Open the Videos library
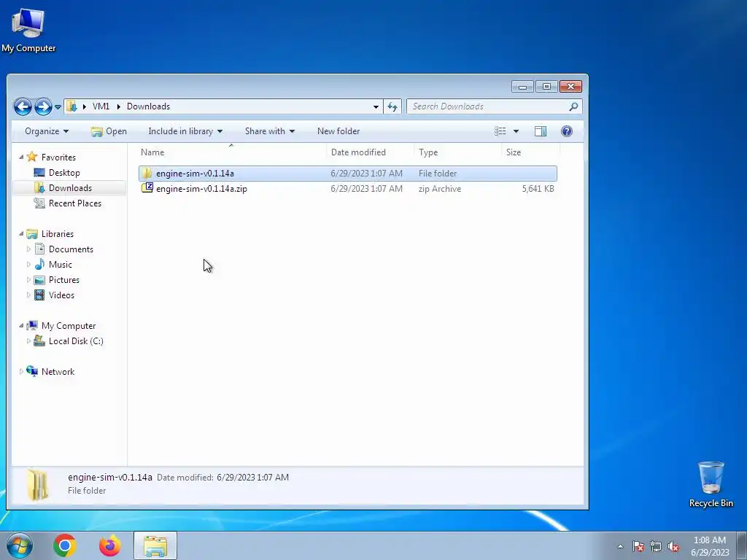 (61, 295)
